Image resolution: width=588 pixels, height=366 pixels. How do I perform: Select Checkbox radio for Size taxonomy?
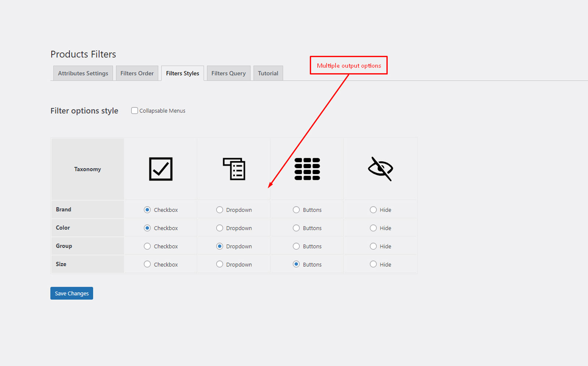click(147, 264)
